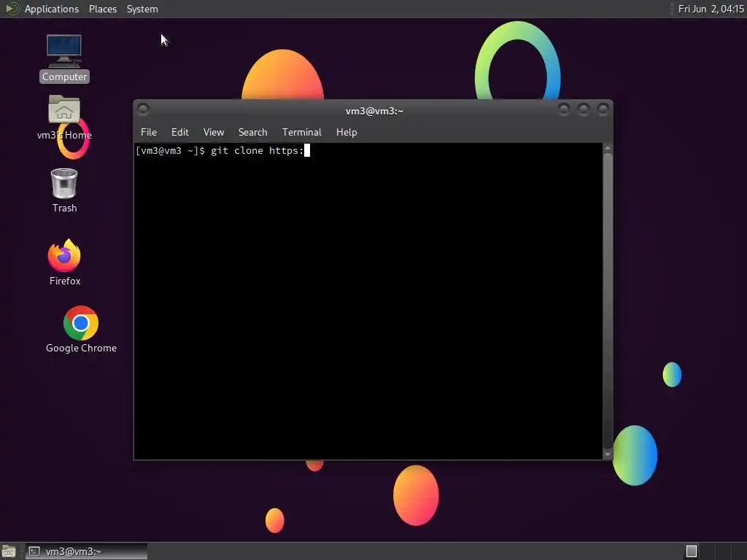Open the Terminal menu in menubar
This screenshot has height=560, width=747.
pyautogui.click(x=301, y=132)
